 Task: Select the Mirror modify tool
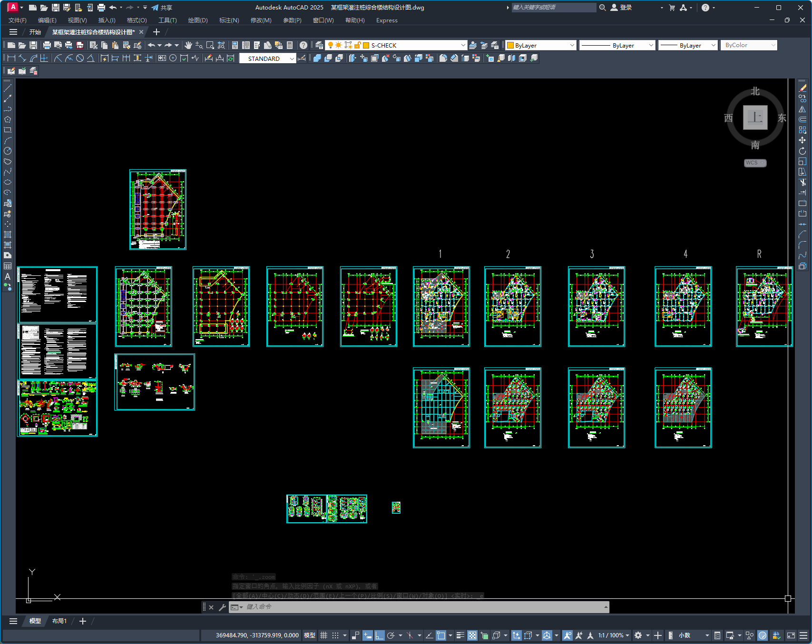pyautogui.click(x=802, y=109)
